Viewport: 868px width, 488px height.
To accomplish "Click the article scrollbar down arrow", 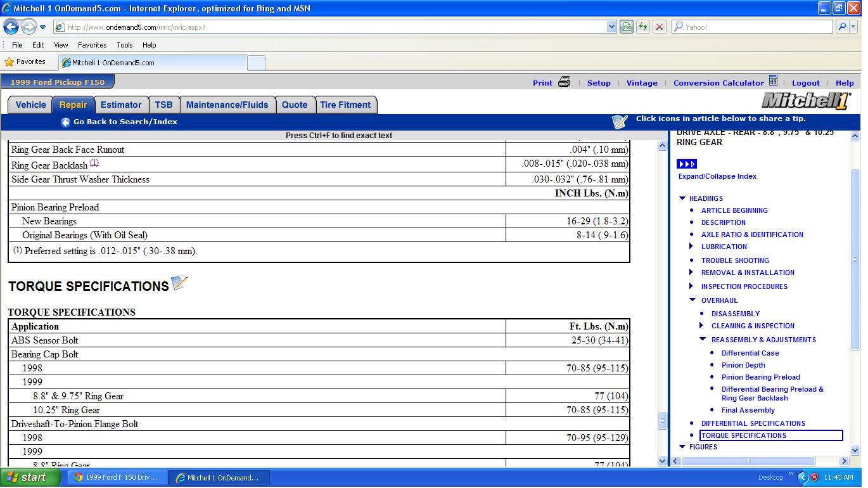I will point(663,461).
